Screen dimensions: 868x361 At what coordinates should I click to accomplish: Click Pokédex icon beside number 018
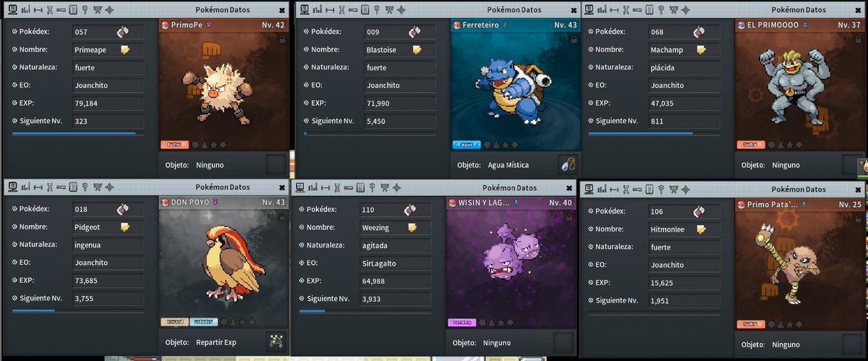123,210
